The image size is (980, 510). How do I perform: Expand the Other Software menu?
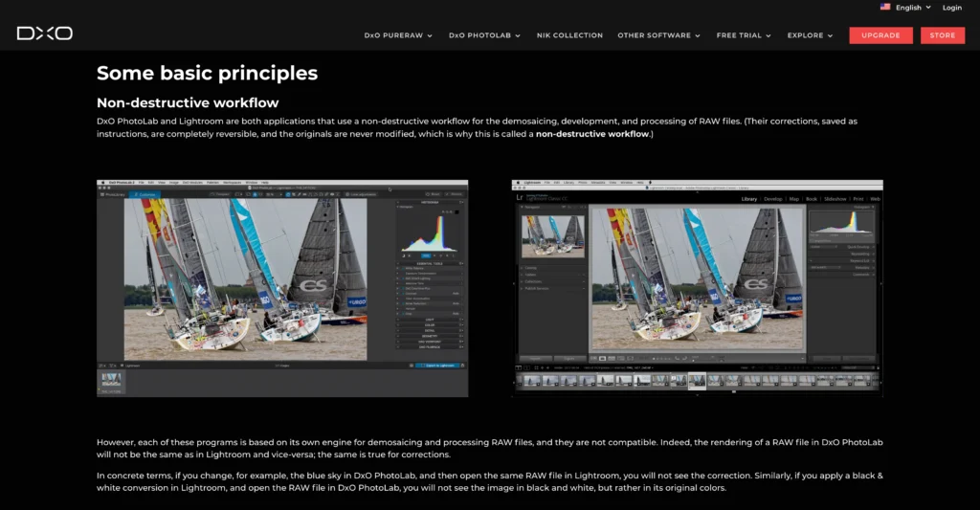(658, 35)
